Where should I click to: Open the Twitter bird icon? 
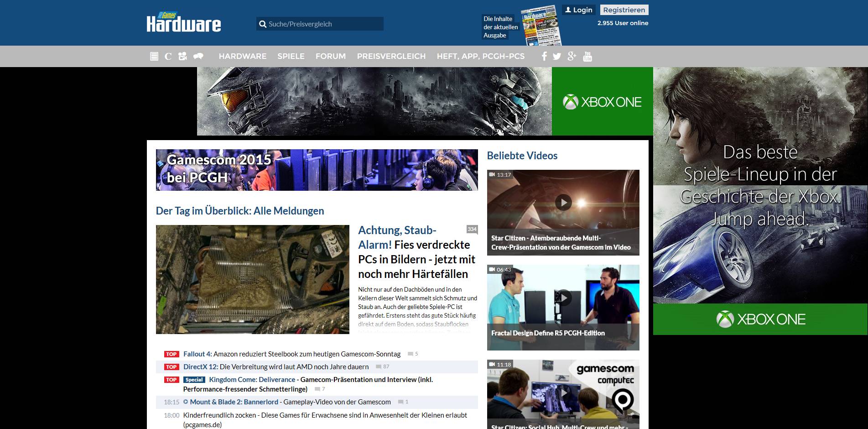557,57
